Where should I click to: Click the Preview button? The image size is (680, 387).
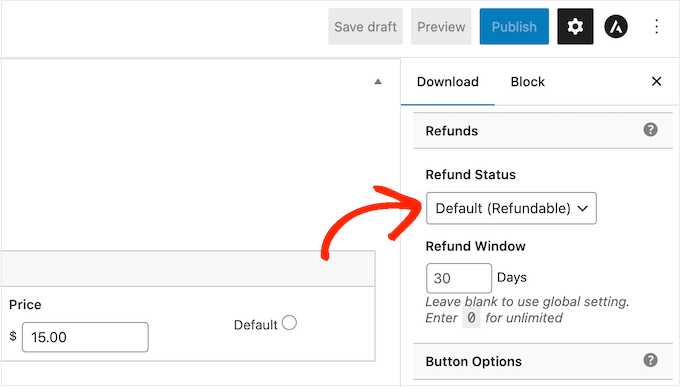441,26
